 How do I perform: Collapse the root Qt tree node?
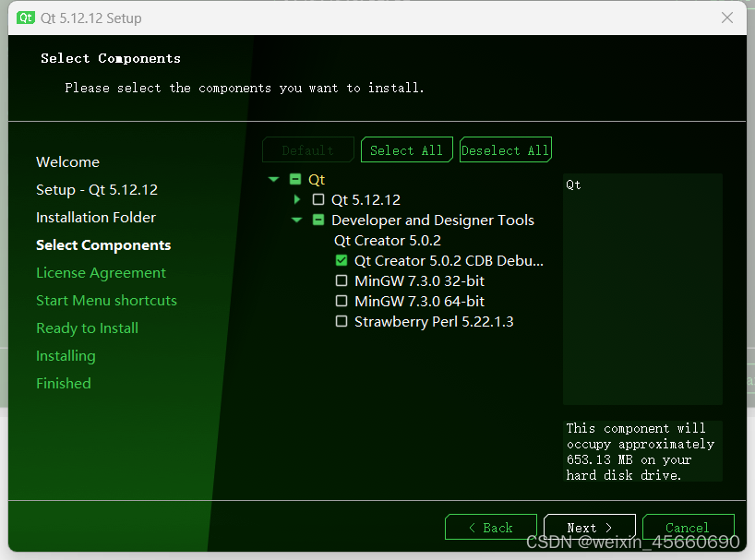273,179
